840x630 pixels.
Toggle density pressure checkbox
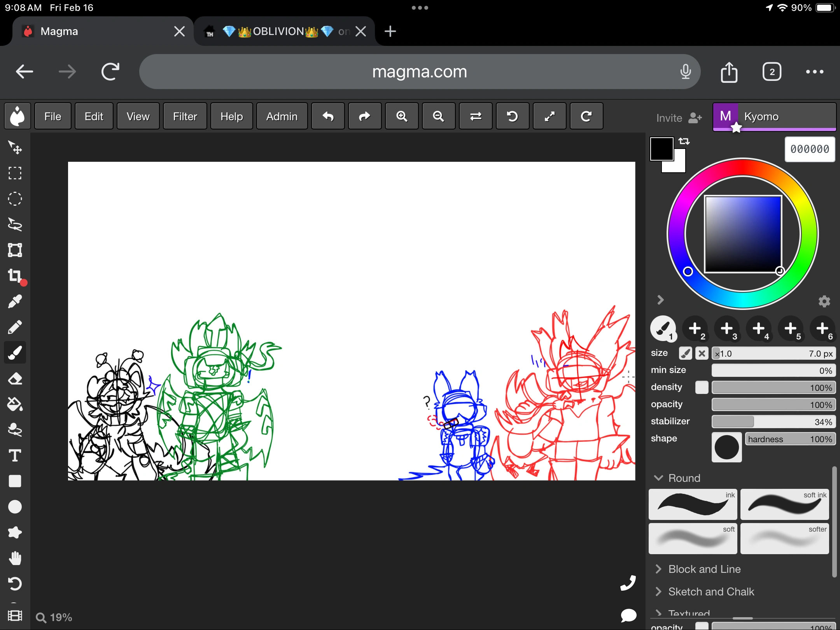click(x=702, y=387)
